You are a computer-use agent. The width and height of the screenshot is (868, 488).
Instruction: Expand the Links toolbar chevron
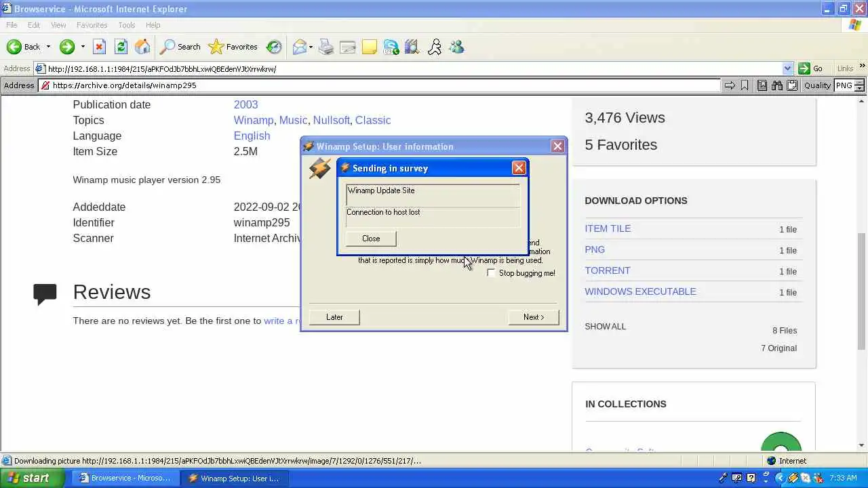click(862, 66)
